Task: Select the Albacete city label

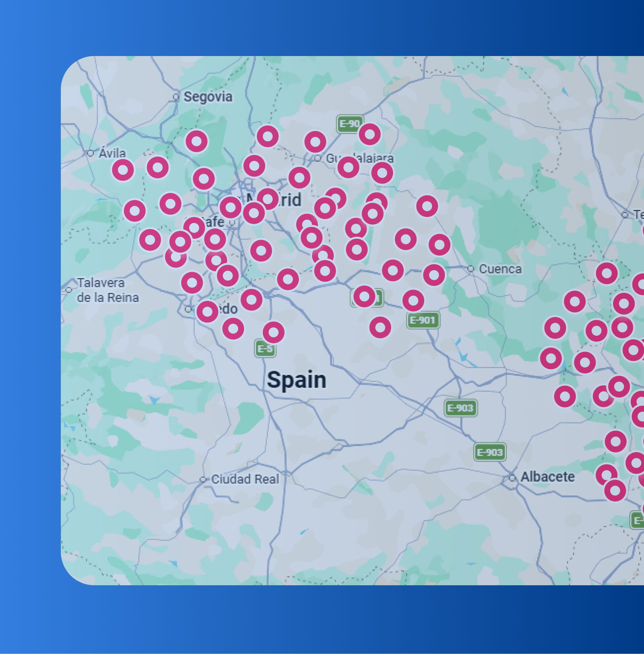Action: click(x=548, y=476)
